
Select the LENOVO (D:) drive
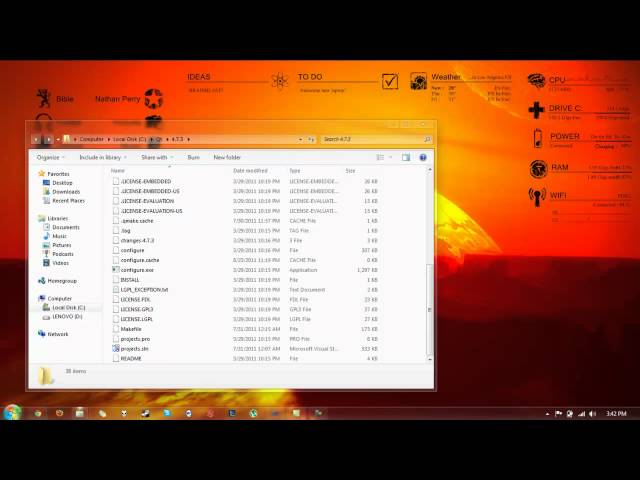point(67,317)
